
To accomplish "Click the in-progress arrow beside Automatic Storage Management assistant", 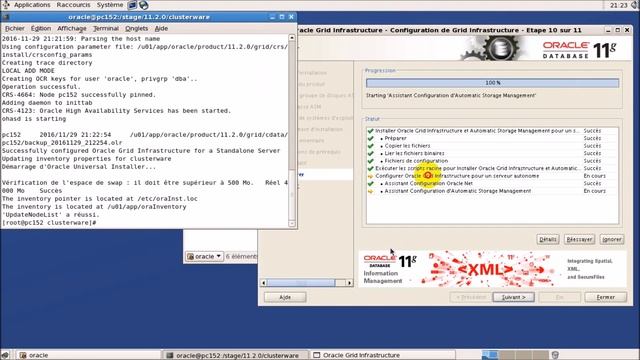I will 371,191.
